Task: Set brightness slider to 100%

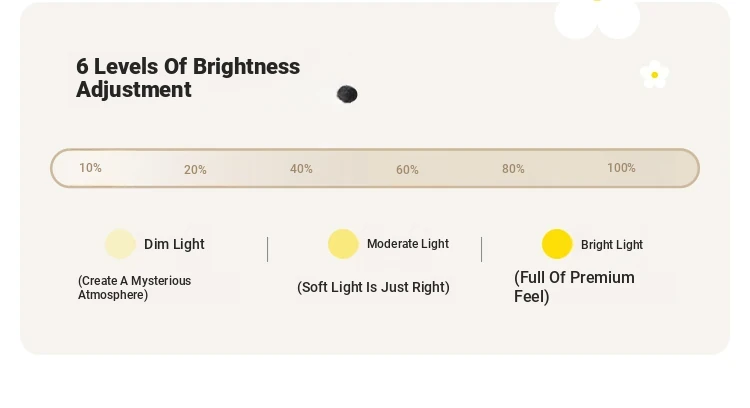Action: (621, 168)
